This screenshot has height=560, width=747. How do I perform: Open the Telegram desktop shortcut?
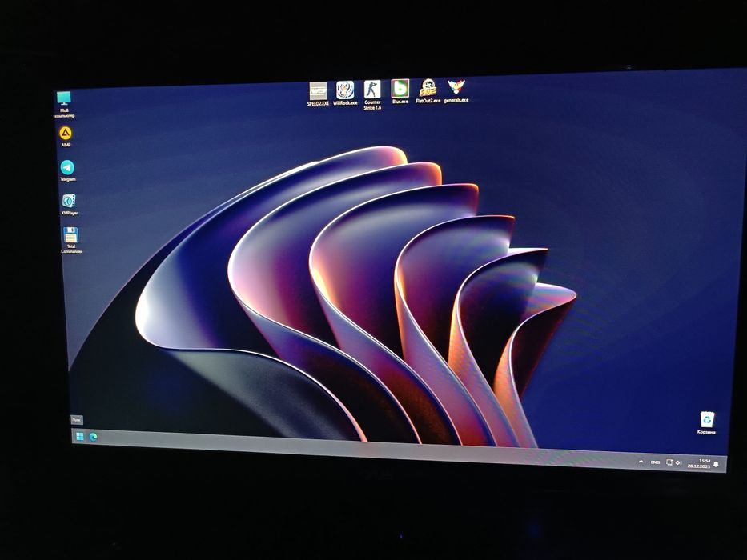(67, 170)
